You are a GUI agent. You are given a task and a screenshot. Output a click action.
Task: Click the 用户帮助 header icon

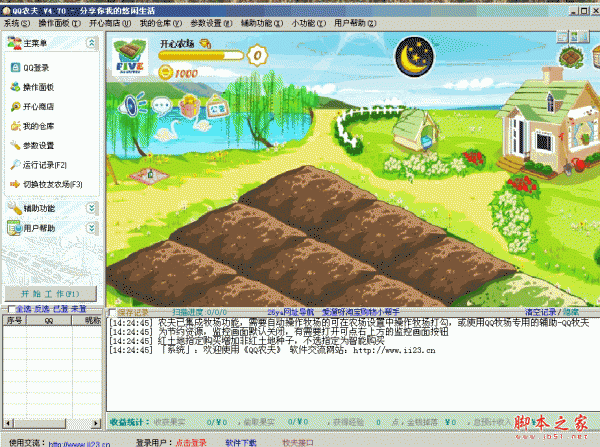tap(15, 228)
